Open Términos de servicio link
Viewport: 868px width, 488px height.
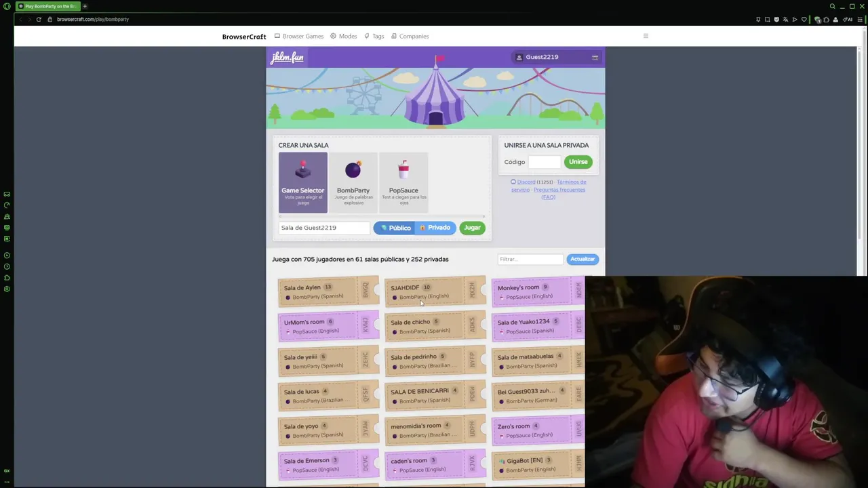coord(549,186)
